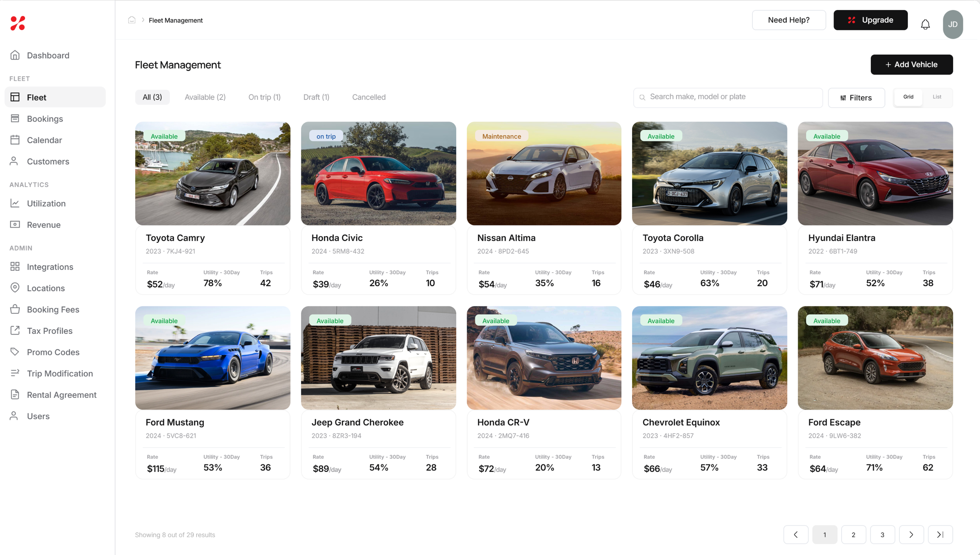The image size is (980, 555).
Task: Click the Chevrolet Equinox title
Action: coord(681,422)
